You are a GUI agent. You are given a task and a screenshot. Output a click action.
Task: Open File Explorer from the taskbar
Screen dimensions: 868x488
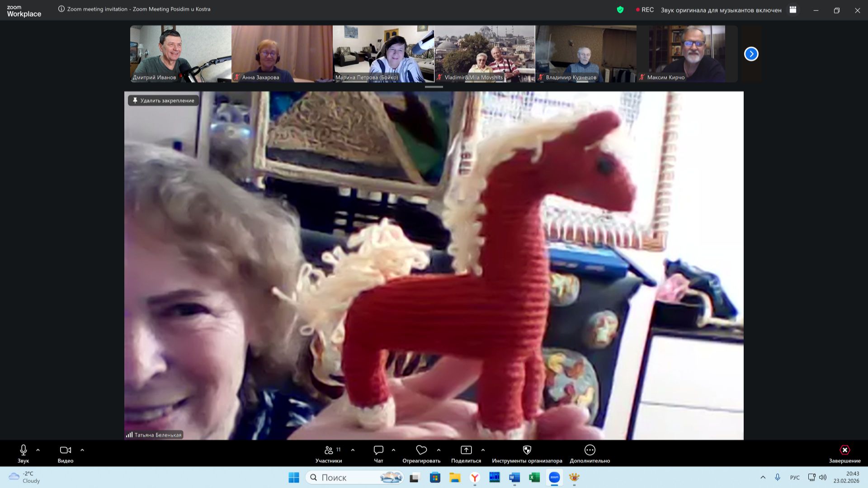[x=455, y=478]
